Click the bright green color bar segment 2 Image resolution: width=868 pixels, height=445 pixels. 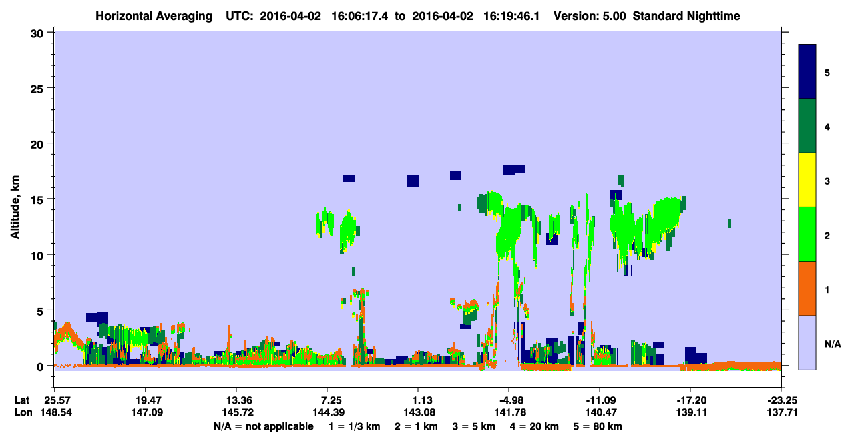pyautogui.click(x=807, y=234)
